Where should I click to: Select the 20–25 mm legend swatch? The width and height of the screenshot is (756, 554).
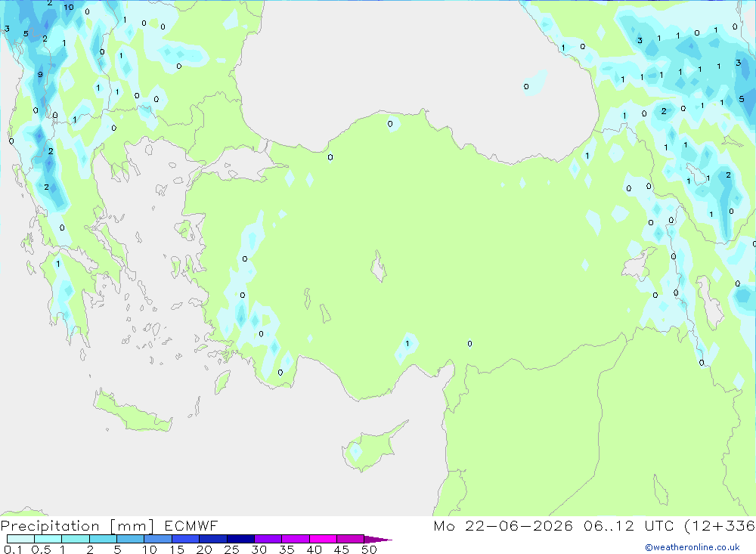(212, 539)
